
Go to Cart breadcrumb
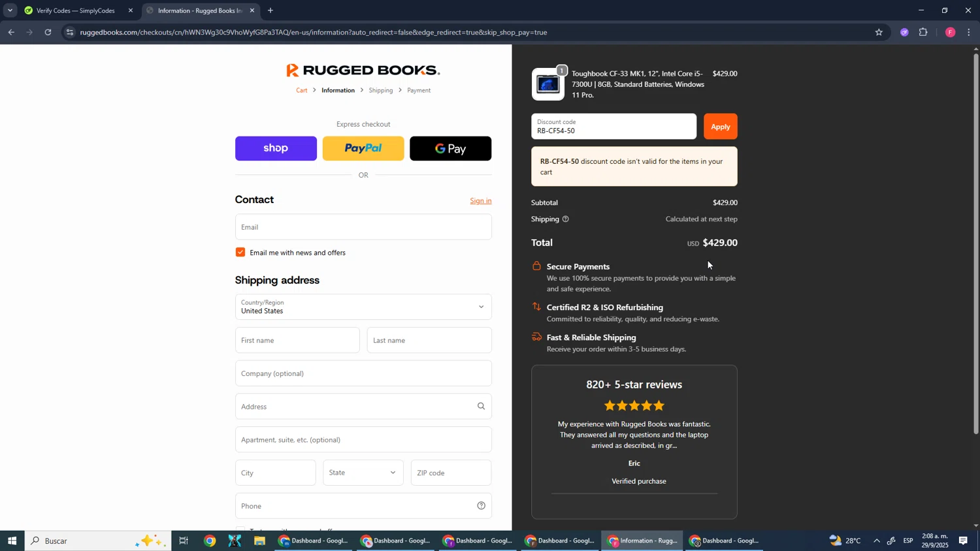[302, 90]
